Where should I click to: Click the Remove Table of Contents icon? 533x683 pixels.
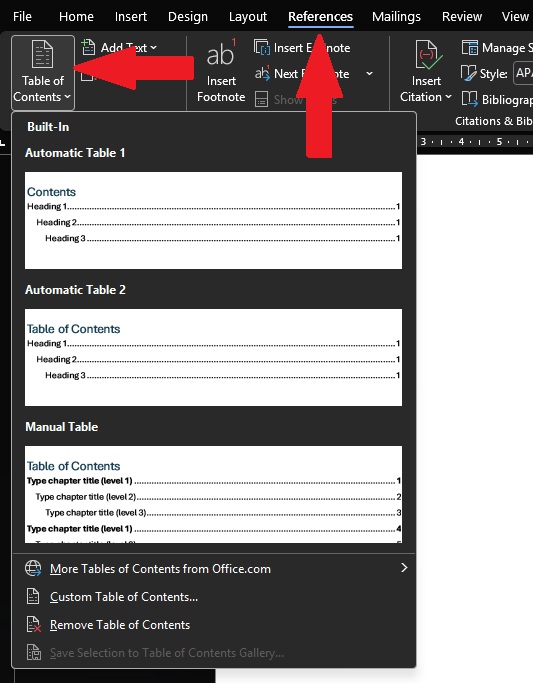(x=34, y=625)
